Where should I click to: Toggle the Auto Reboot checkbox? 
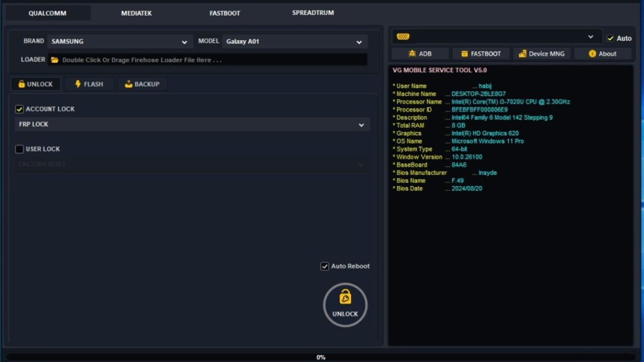pyautogui.click(x=325, y=266)
